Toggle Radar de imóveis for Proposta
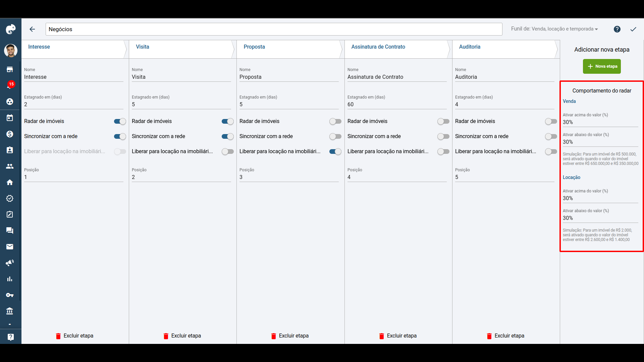644x362 pixels. click(x=335, y=121)
